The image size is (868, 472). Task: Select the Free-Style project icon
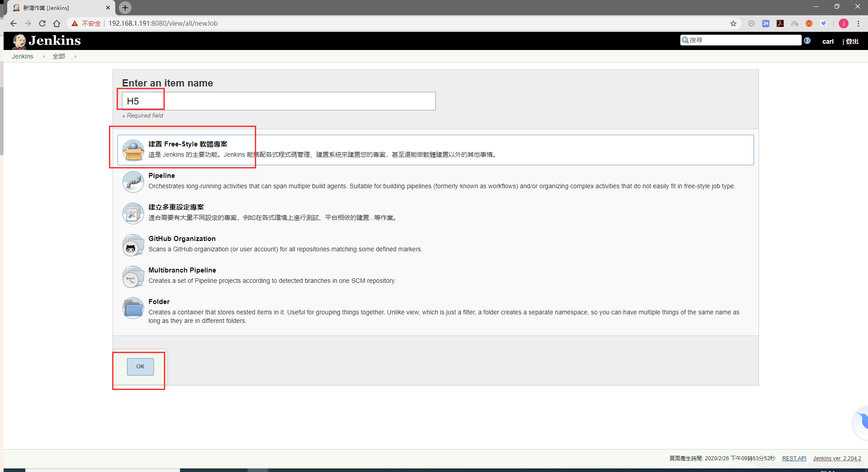pyautogui.click(x=133, y=150)
